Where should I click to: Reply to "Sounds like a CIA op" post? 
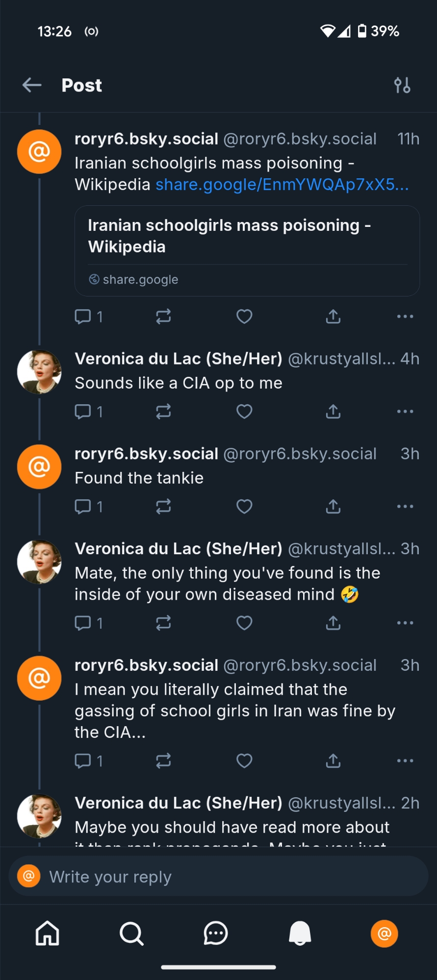point(83,412)
